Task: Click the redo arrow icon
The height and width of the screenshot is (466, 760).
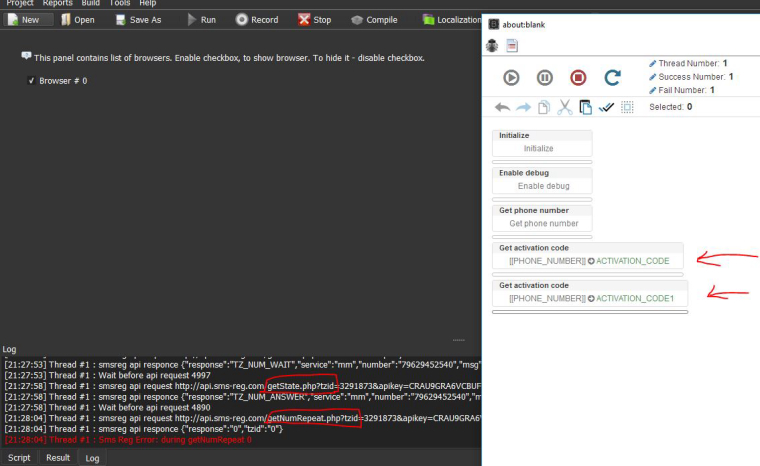Action: coord(523,107)
